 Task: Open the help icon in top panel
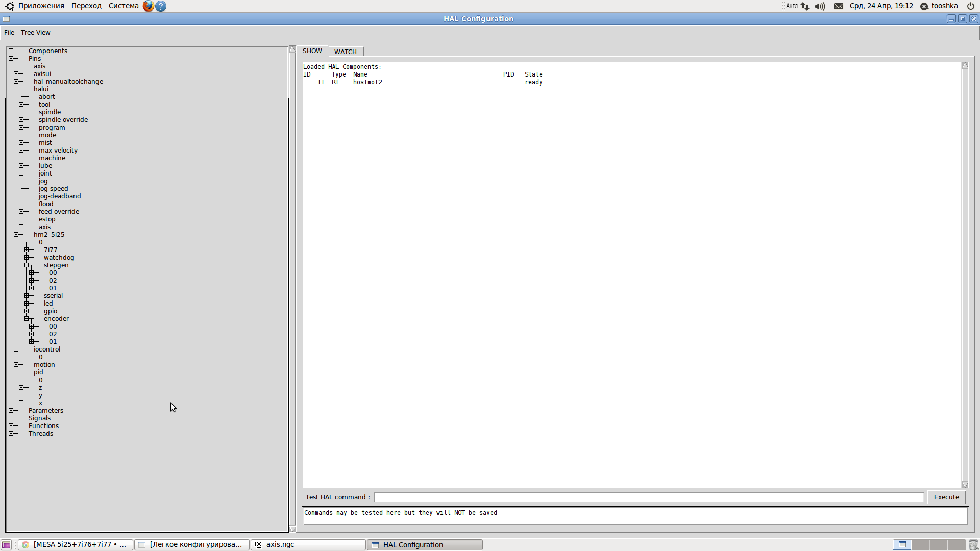click(161, 6)
